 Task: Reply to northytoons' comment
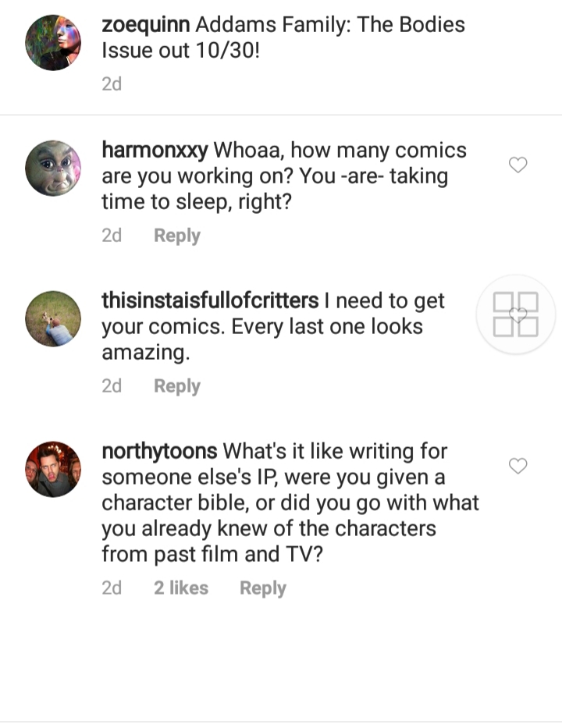[x=263, y=588]
